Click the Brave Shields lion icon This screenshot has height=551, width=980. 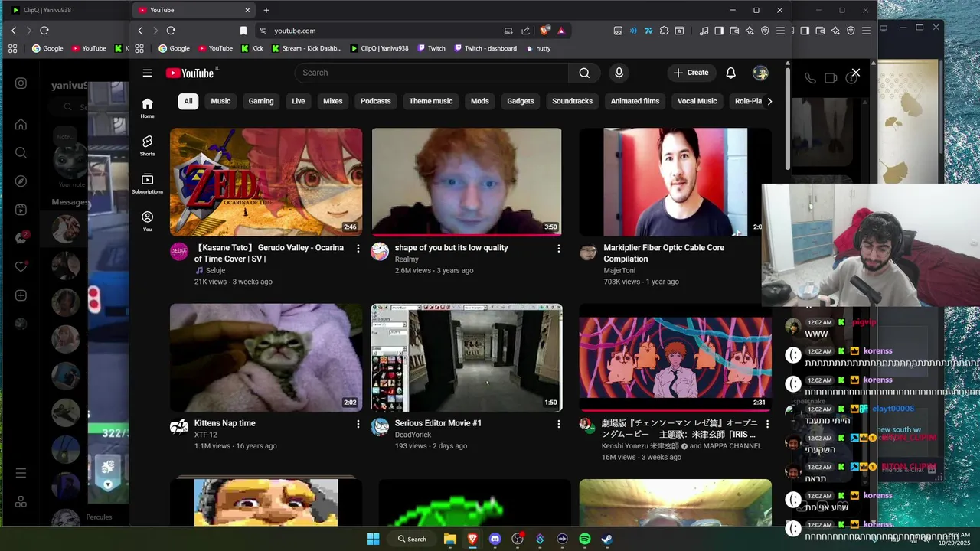tap(544, 31)
